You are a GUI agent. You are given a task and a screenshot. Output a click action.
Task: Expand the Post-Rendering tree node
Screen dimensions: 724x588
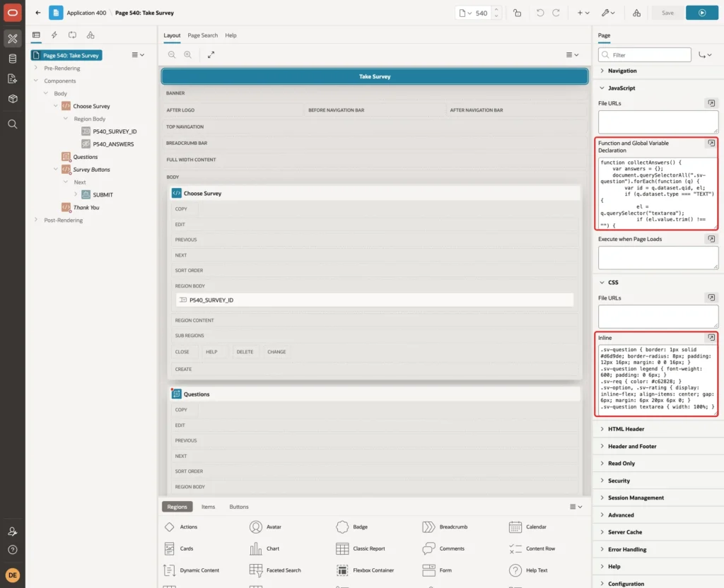coord(36,220)
